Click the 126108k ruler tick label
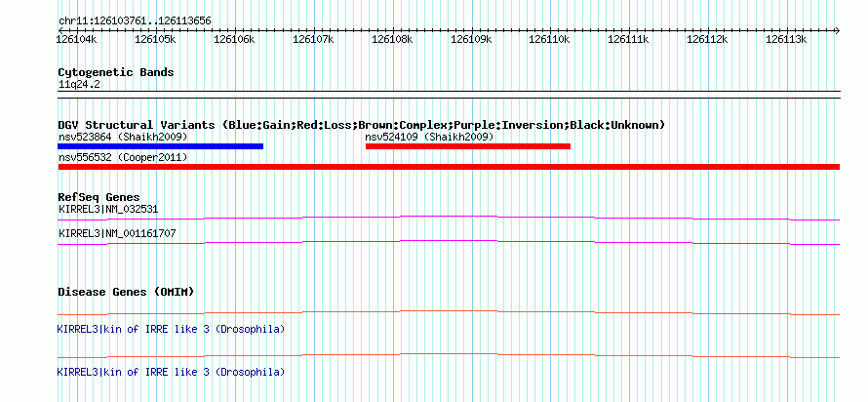 pyautogui.click(x=392, y=39)
